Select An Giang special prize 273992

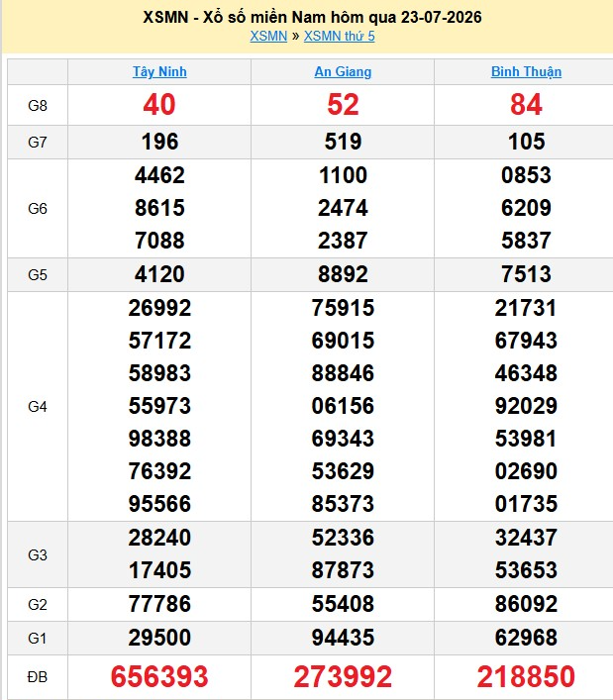point(343,677)
